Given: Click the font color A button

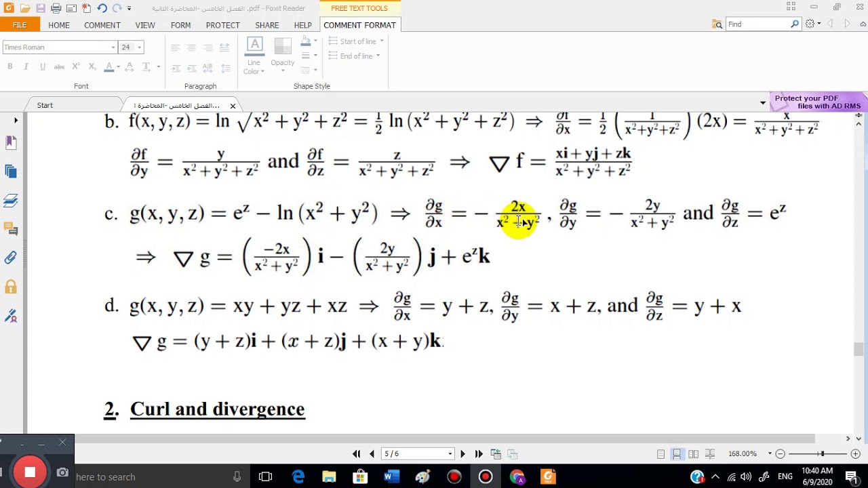Looking at the screenshot, I should tap(109, 66).
